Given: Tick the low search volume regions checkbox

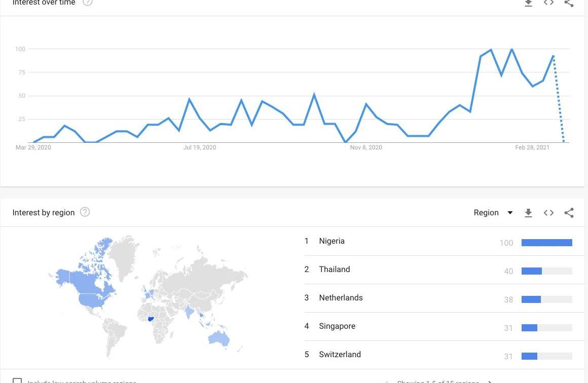Looking at the screenshot, I should 17,380.
